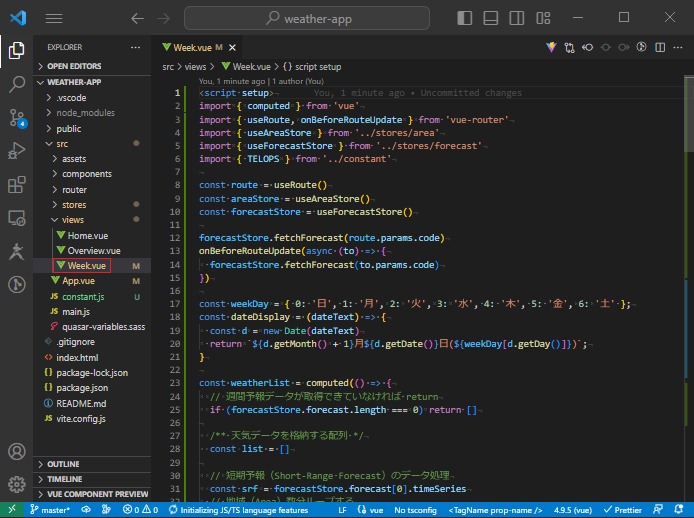Open Home.vue in the explorer

coord(92,236)
